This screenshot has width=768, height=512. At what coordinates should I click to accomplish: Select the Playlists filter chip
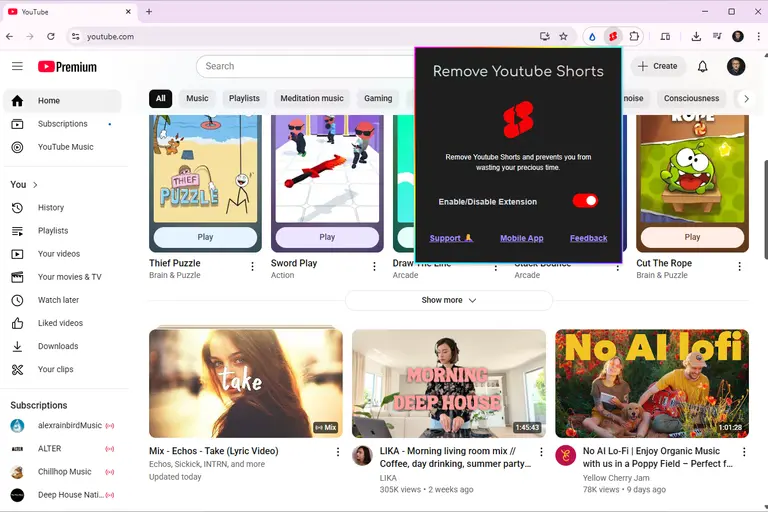coord(244,98)
